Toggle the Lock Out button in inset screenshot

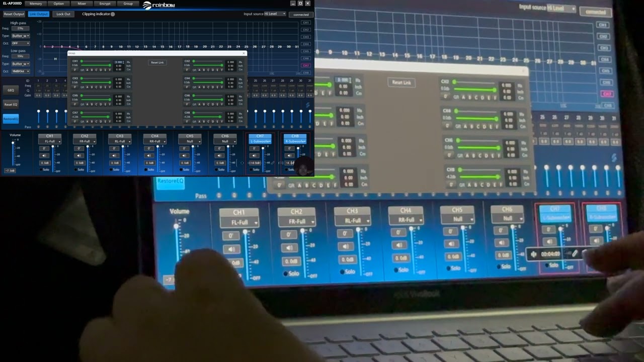coord(63,14)
